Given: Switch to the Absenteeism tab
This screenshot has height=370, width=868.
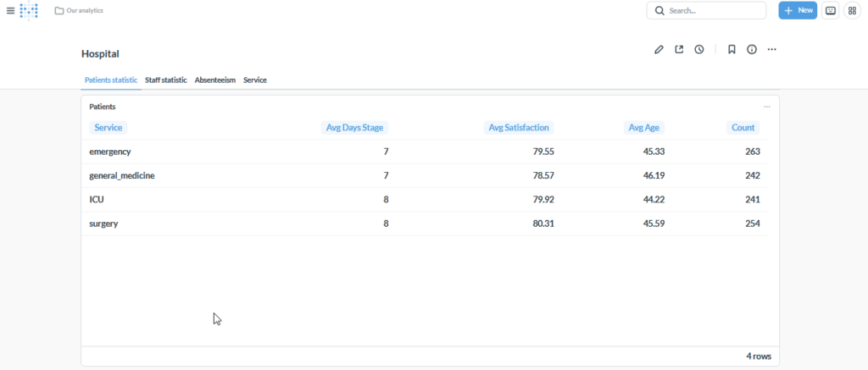Looking at the screenshot, I should 214,80.
